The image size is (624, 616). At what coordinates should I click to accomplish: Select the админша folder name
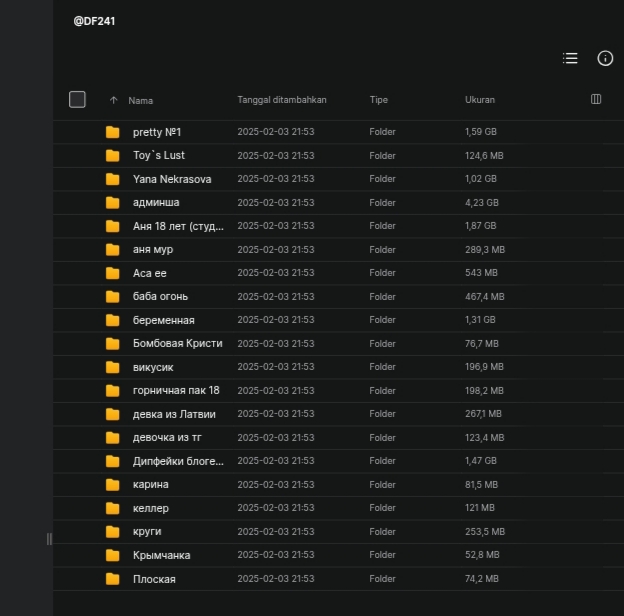click(x=156, y=203)
